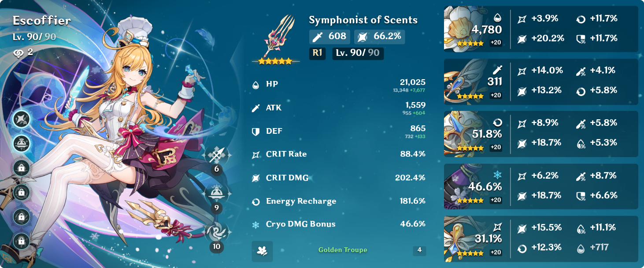Click the Escoffier character name
This screenshot has height=268, width=644.
coord(41,20)
